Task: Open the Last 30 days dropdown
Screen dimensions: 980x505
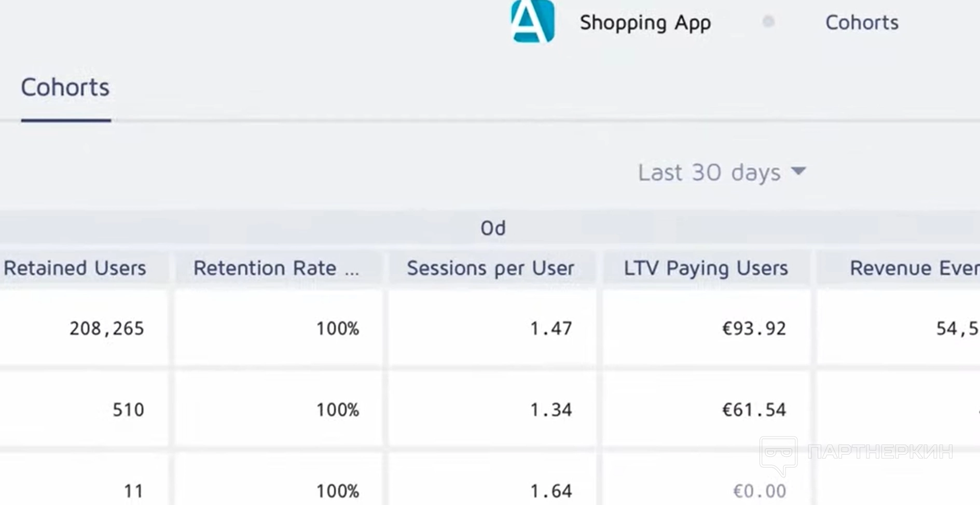Action: pos(709,172)
